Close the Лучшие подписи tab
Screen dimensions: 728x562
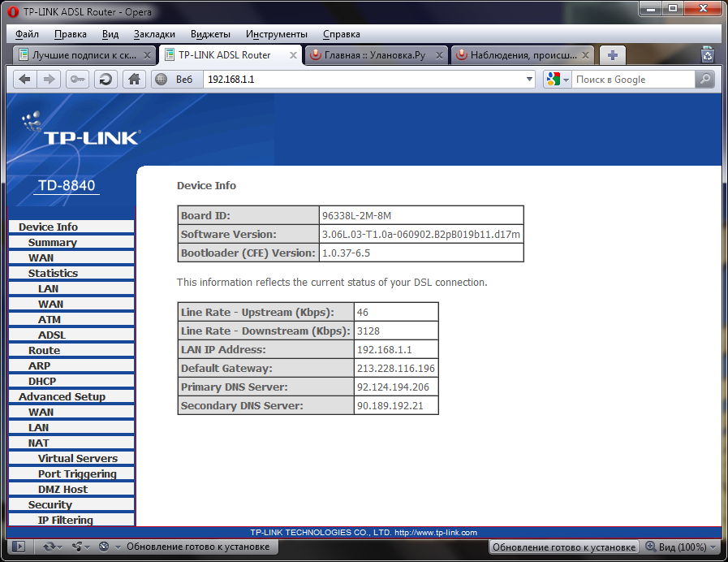click(147, 55)
